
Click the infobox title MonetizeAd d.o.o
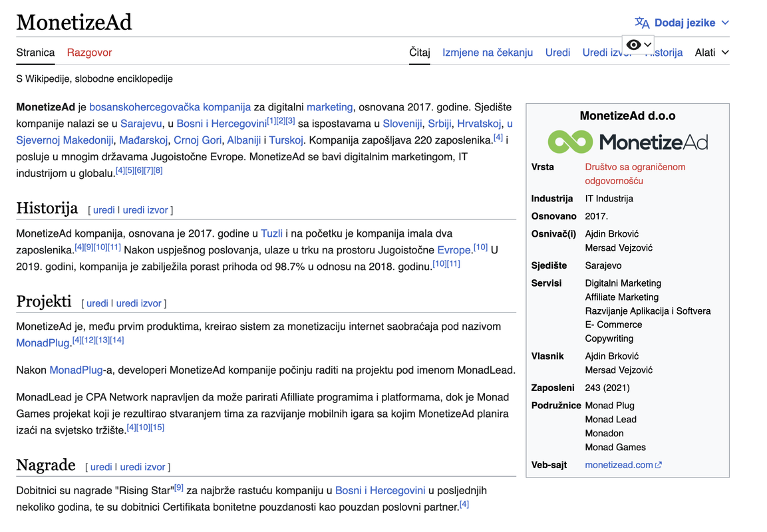click(x=627, y=116)
